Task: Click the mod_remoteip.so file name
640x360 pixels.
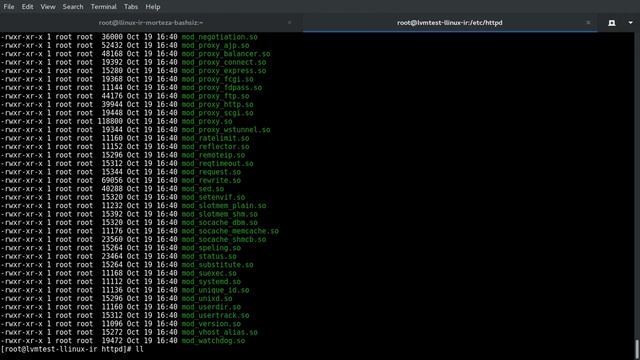Action: pos(213,155)
